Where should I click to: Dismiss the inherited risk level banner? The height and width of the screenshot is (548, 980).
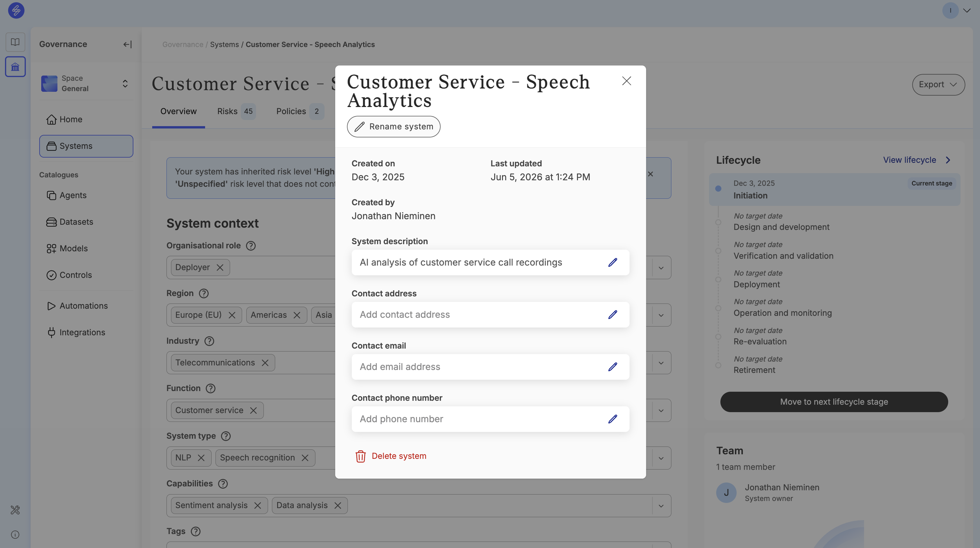(x=651, y=174)
